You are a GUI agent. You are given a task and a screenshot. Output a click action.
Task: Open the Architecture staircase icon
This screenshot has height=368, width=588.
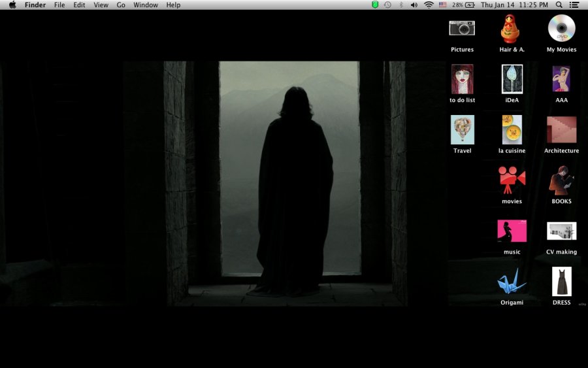click(x=561, y=130)
